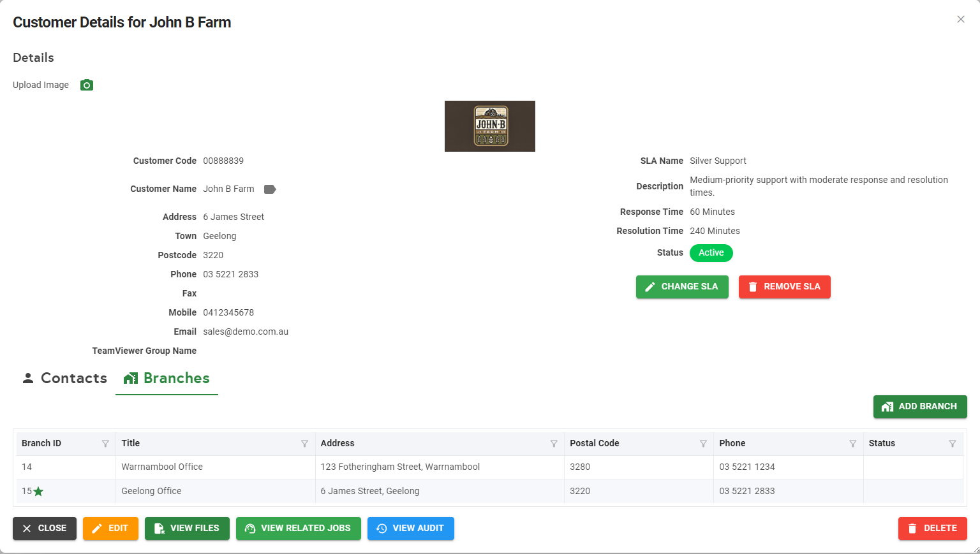Image resolution: width=980 pixels, height=554 pixels.
Task: Open the Phone column filter
Action: pos(852,444)
